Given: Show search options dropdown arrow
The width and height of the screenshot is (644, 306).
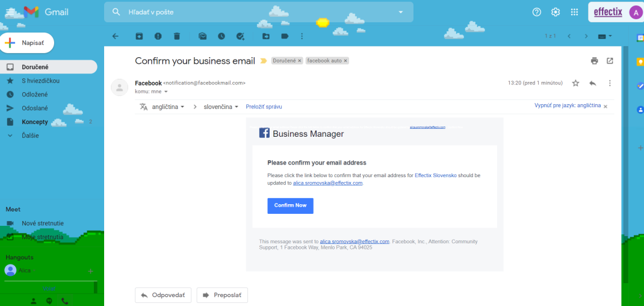Looking at the screenshot, I should point(401,12).
